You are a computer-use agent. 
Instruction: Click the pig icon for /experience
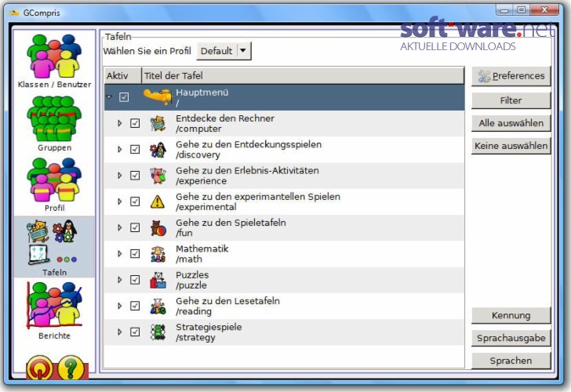tap(158, 176)
